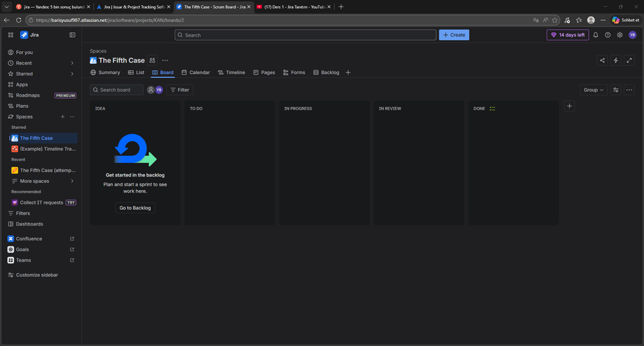
Task: Switch to the Summary tab
Action: point(105,73)
